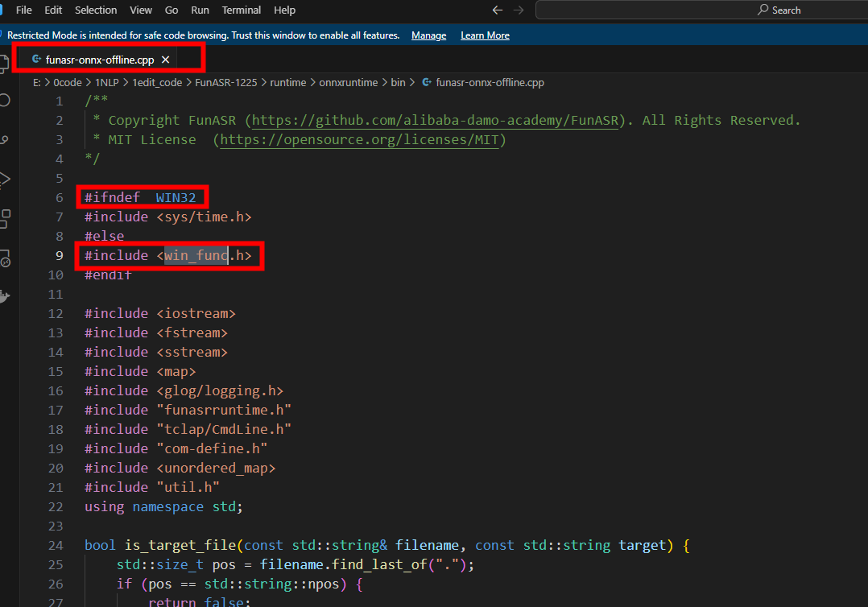Click the #else directive
Screen dimensions: 868x607
[x=104, y=236]
